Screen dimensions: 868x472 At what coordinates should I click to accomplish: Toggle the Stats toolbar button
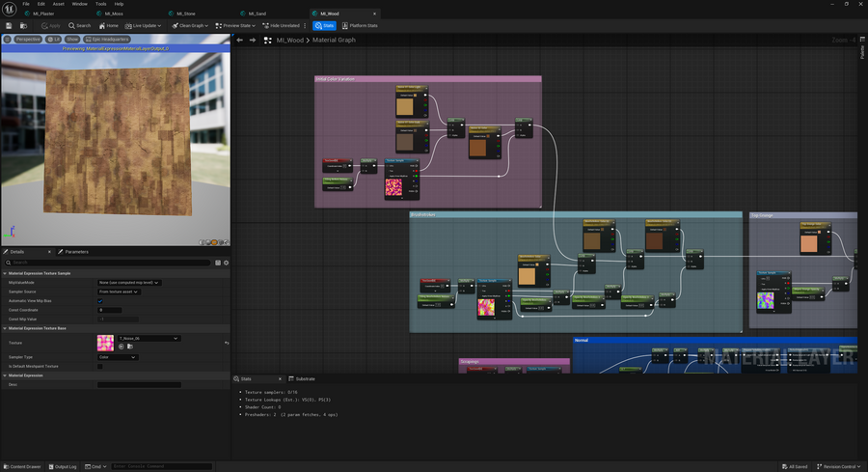coord(324,25)
